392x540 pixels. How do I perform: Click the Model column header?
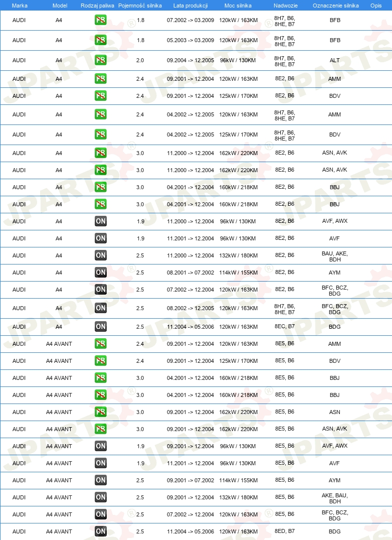coord(60,6)
